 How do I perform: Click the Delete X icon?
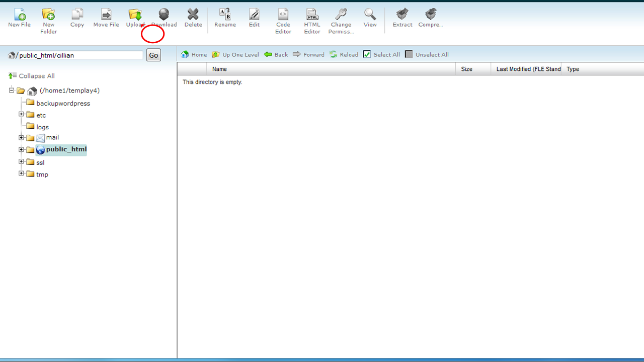[193, 14]
